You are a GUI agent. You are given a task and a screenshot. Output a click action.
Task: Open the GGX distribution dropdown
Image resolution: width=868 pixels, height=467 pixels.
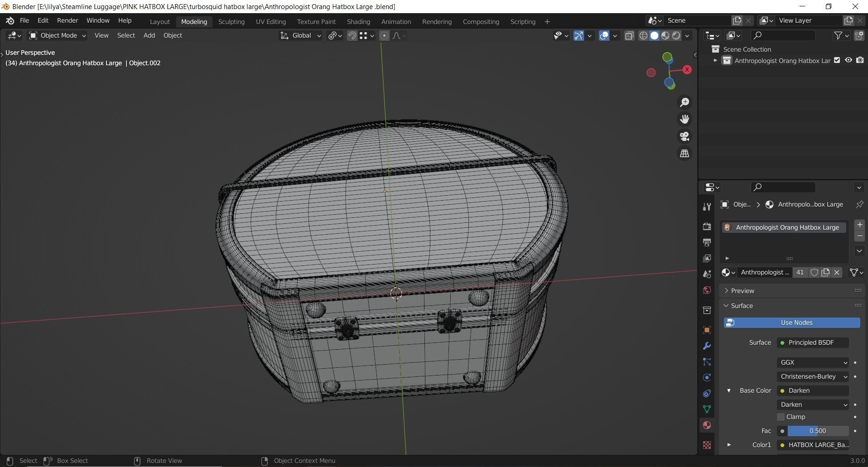[813, 362]
